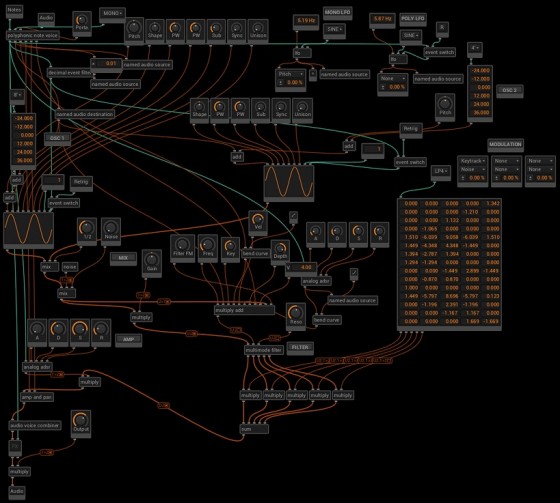
Task: Click the OSC 1 sine waveform display
Action: pos(29,229)
